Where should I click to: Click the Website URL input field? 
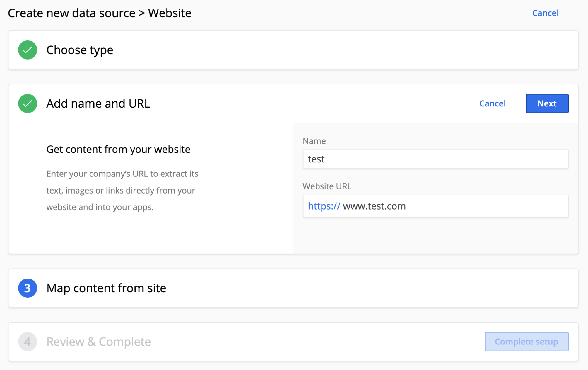435,206
